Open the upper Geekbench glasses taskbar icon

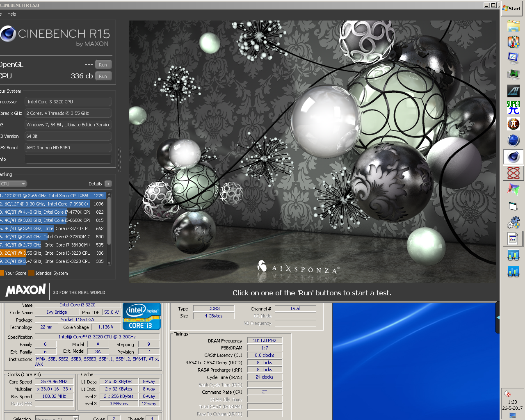click(x=513, y=255)
